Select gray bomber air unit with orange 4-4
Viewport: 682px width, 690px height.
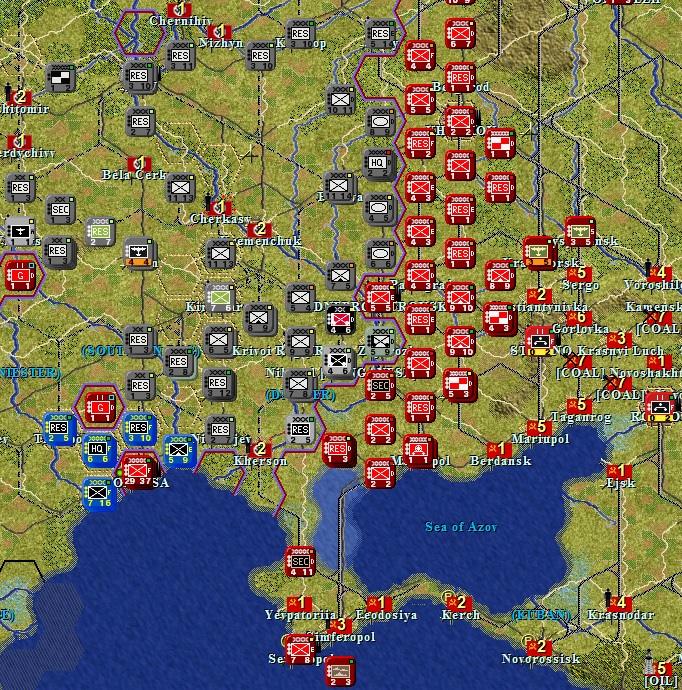[x=138, y=254]
